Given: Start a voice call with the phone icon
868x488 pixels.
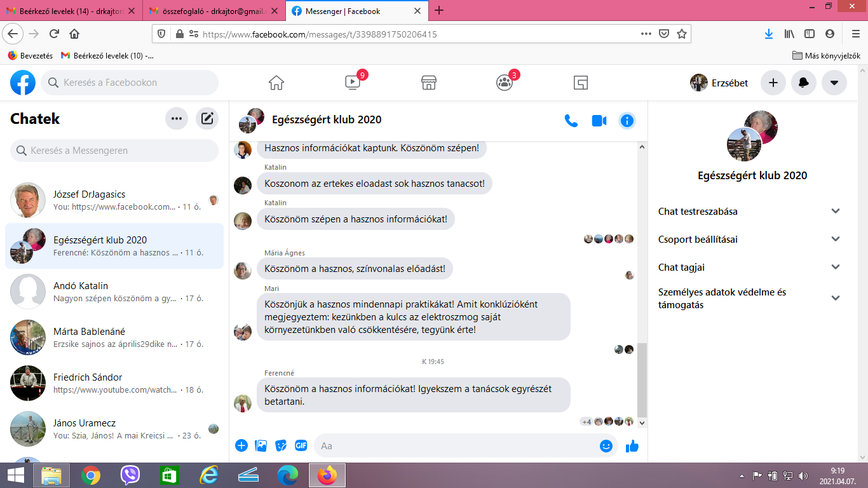Looking at the screenshot, I should [571, 121].
